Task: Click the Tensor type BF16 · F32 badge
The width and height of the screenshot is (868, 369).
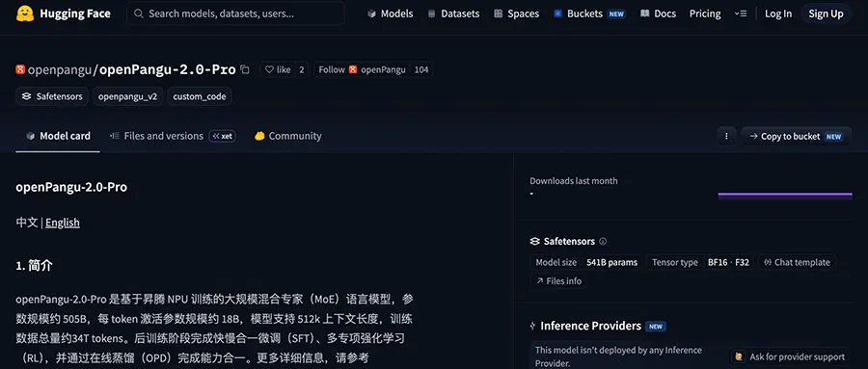Action: (x=700, y=262)
